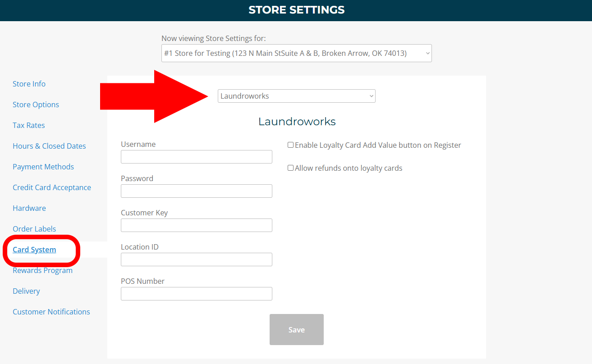Navigate to Payment Methods

[43, 167]
